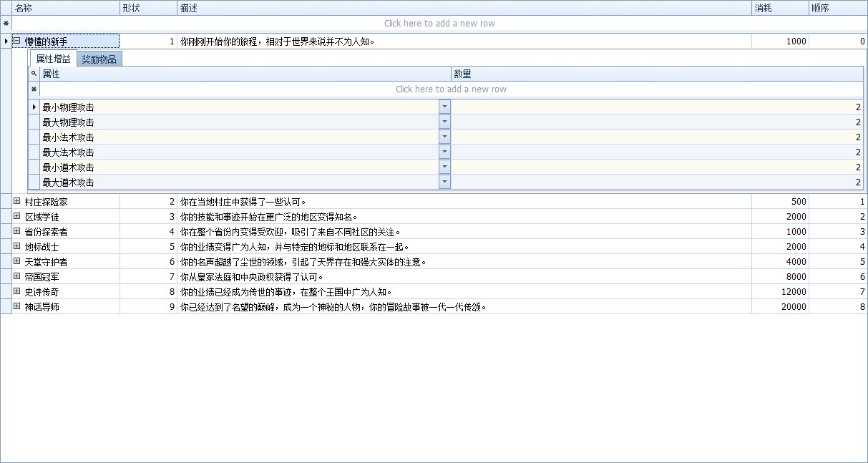Image resolution: width=868 pixels, height=463 pixels.
Task: Expand the 村庄探险家 row
Action: (x=17, y=202)
